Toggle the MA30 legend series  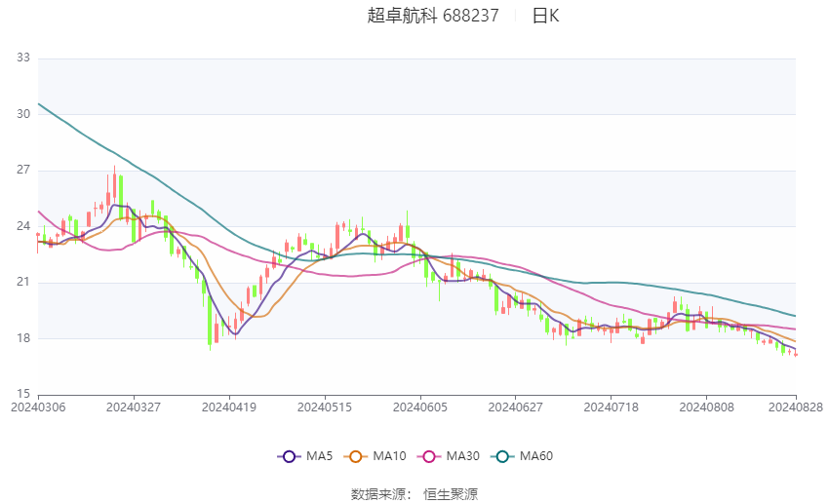click(449, 456)
